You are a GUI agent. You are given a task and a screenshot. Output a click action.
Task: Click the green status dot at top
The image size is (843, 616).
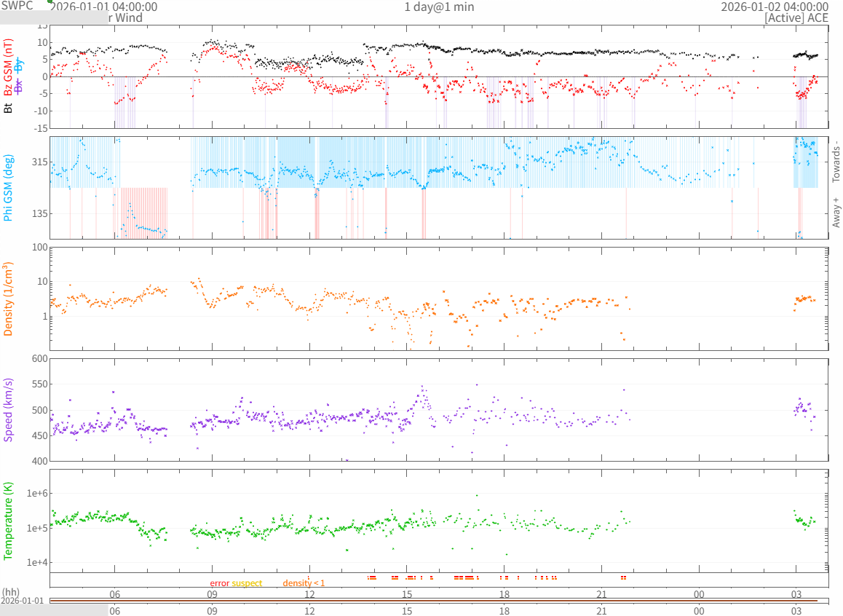coord(50,1)
